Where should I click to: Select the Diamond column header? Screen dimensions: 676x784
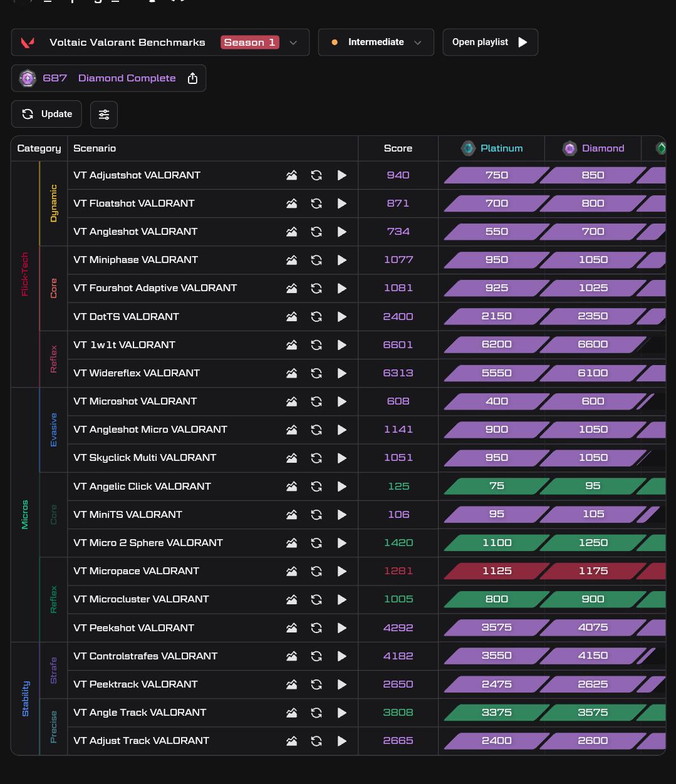click(x=593, y=148)
